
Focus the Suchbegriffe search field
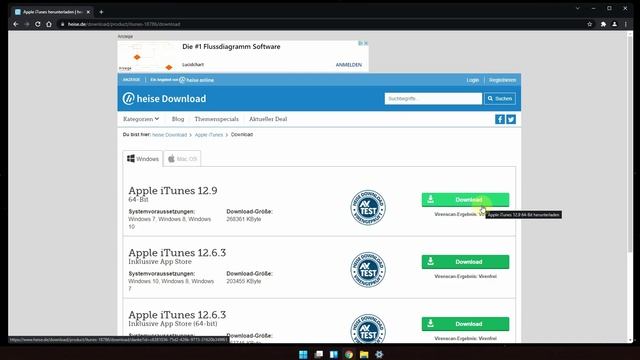433,98
